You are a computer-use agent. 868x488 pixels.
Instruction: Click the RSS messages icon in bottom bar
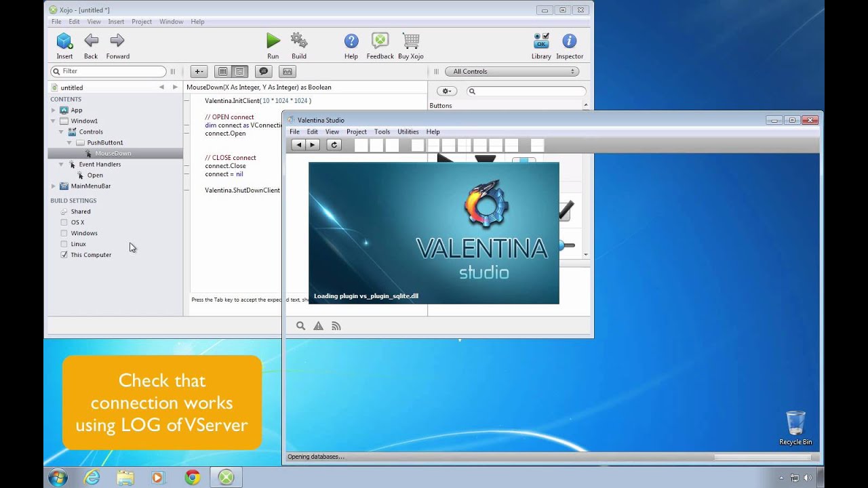[336, 326]
